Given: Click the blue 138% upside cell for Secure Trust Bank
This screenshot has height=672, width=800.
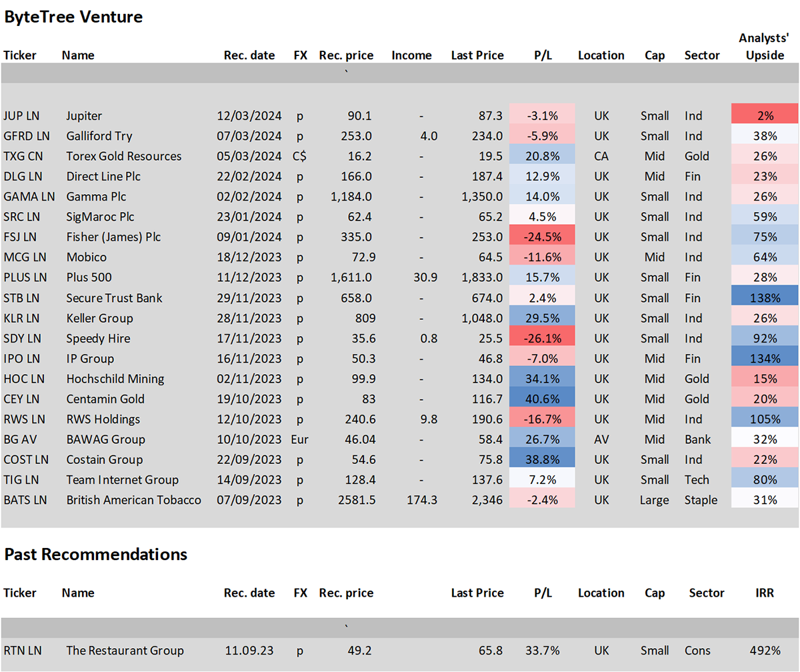Looking at the screenshot, I should coord(764,297).
